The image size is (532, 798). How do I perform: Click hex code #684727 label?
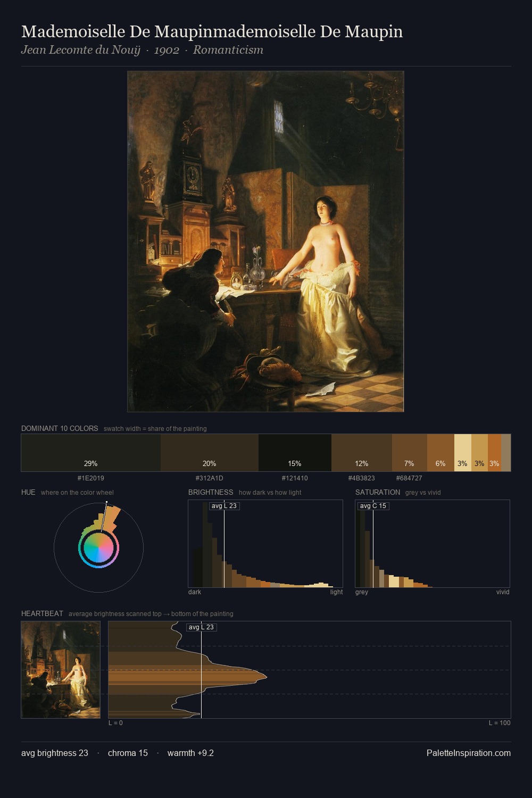[409, 478]
